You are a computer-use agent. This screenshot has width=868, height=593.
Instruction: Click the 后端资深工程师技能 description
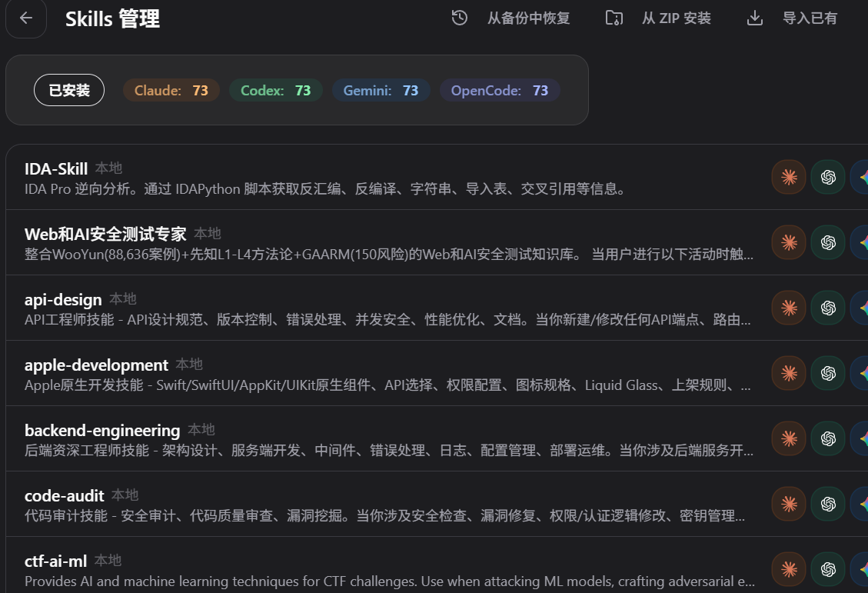click(388, 451)
